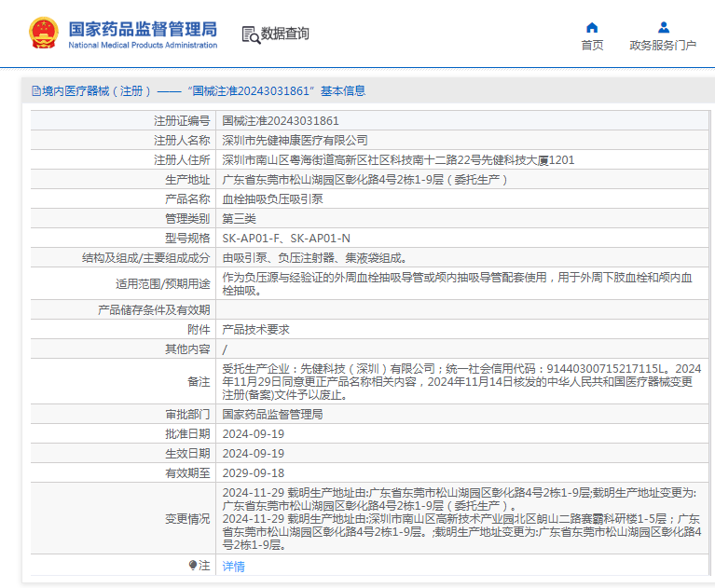Click the expiry date 2029-09-18
Image resolution: width=715 pixels, height=588 pixels.
[x=253, y=472]
